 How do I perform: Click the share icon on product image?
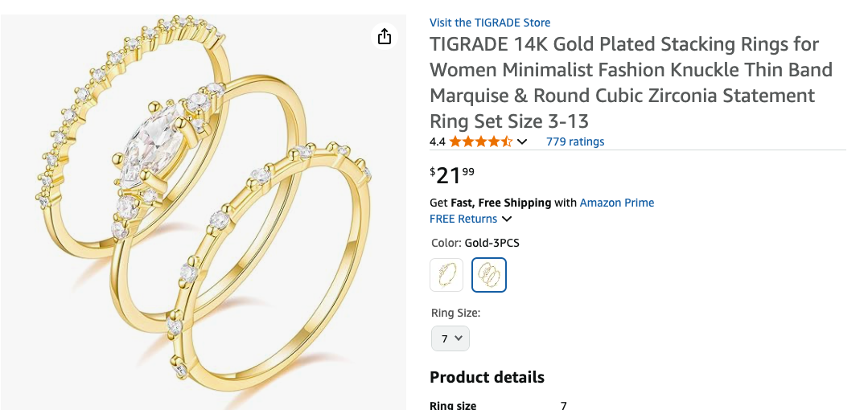(x=385, y=36)
